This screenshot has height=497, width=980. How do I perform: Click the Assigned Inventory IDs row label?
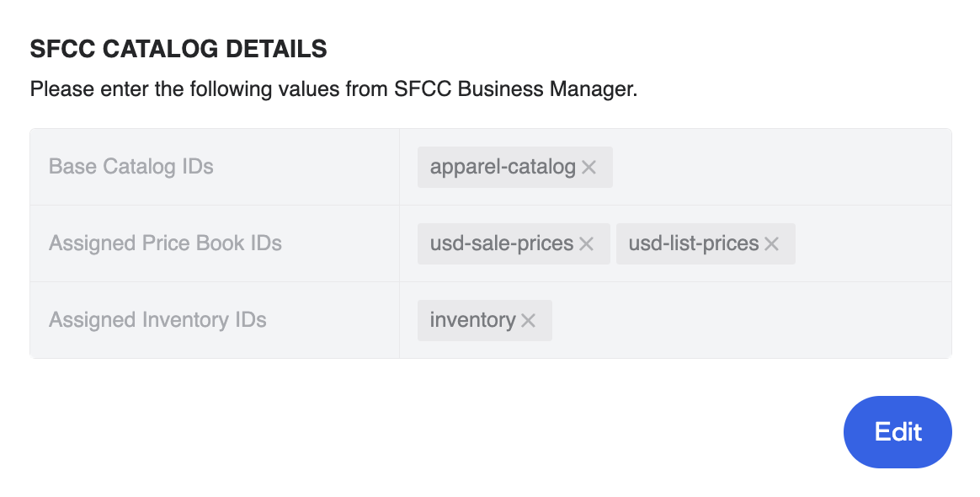[x=157, y=320]
